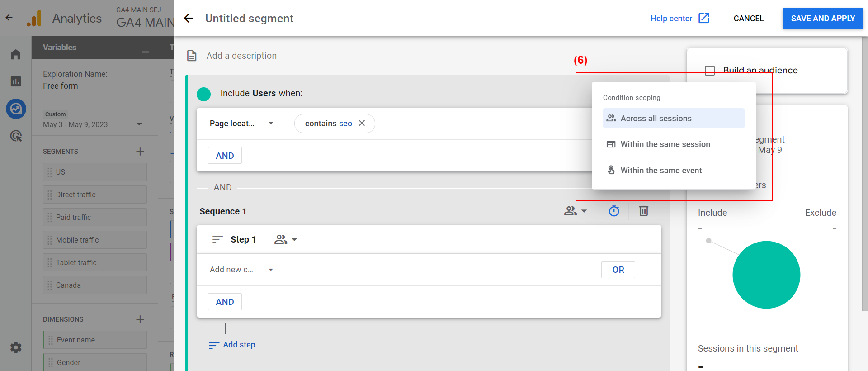Click the back arrow beside Untitled segment
The width and height of the screenshot is (868, 371).
[x=189, y=18]
